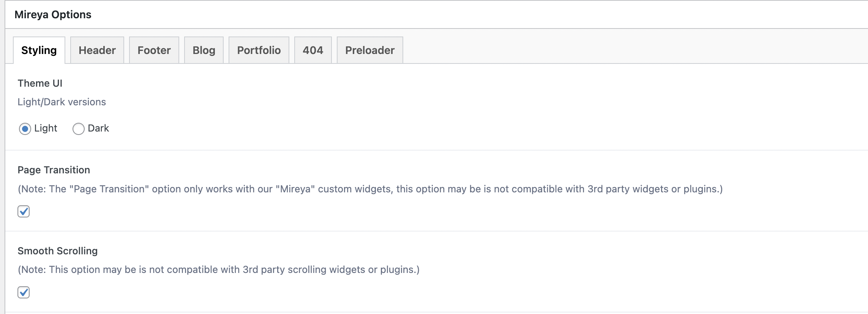Click the "Dark" label text
The width and height of the screenshot is (868, 314).
[x=98, y=128]
